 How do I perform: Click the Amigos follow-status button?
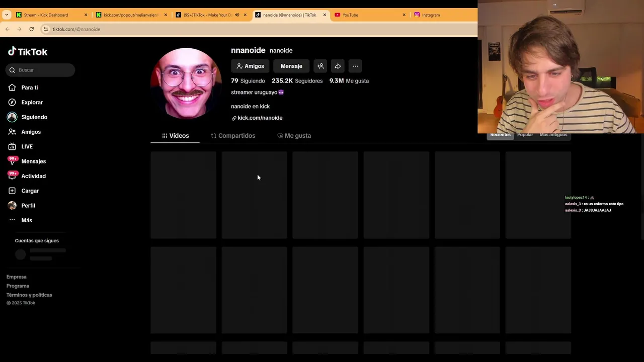[x=250, y=66]
